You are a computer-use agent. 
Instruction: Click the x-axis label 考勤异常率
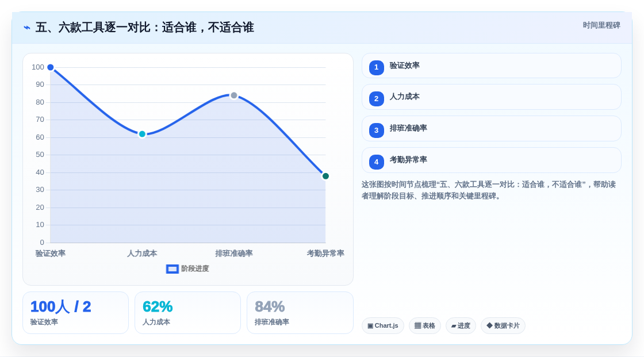(x=325, y=254)
